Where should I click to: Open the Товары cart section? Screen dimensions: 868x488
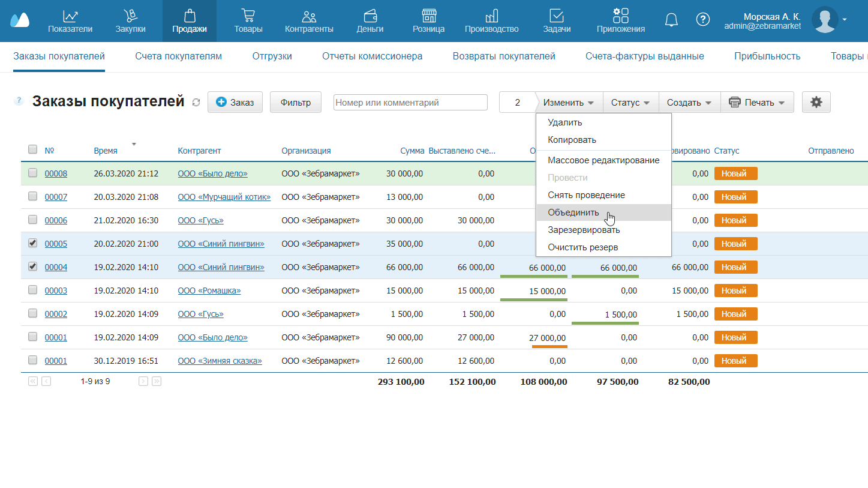point(248,20)
